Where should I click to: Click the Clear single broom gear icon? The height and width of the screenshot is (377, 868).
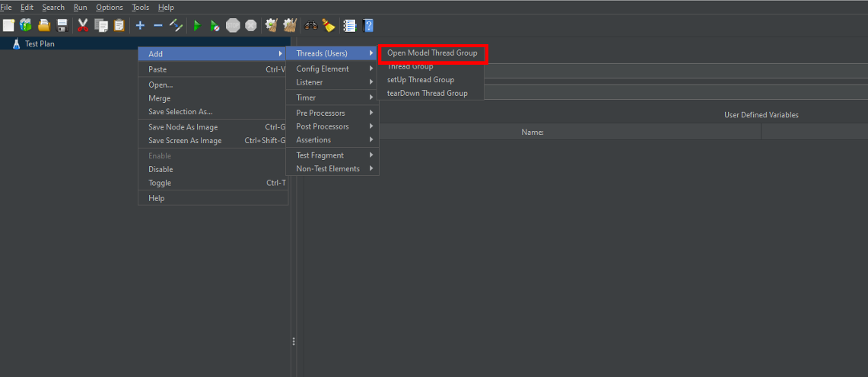[271, 25]
